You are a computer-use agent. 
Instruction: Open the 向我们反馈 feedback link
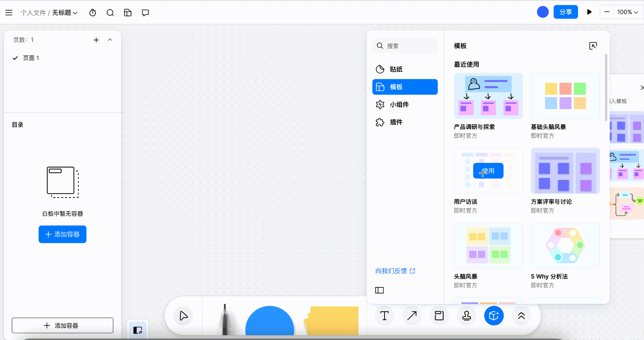pos(395,271)
